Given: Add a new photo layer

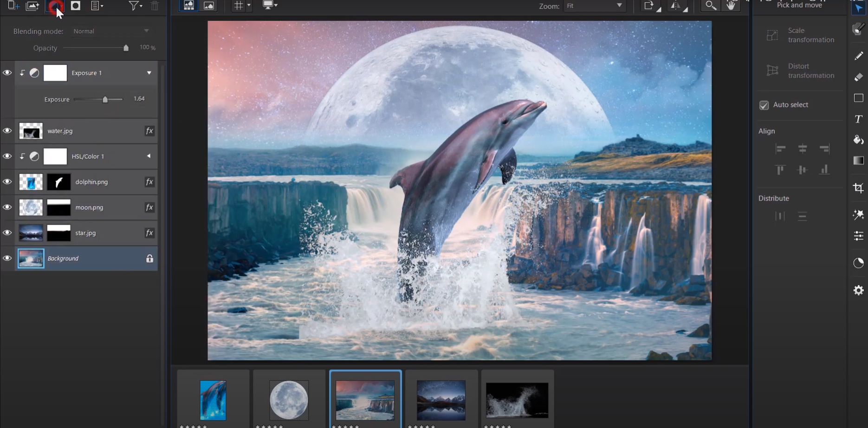Looking at the screenshot, I should [x=32, y=6].
